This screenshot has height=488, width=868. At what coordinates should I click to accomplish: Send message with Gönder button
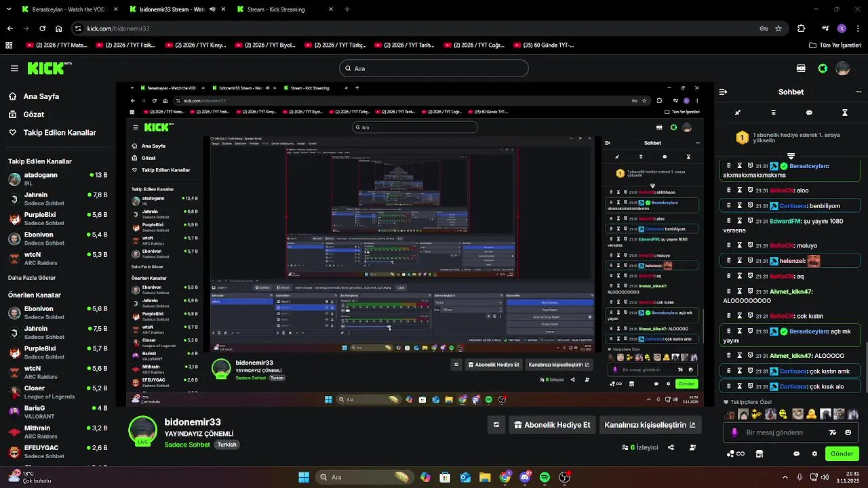pyautogui.click(x=842, y=453)
